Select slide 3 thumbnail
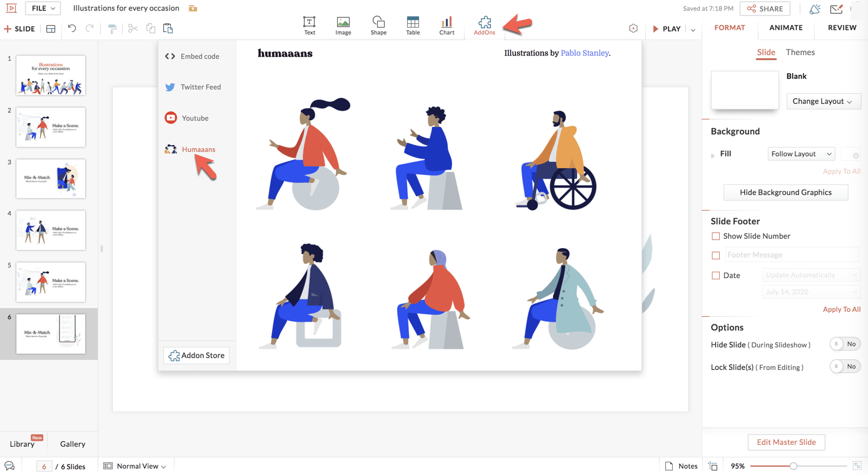868x475 pixels. (x=51, y=179)
